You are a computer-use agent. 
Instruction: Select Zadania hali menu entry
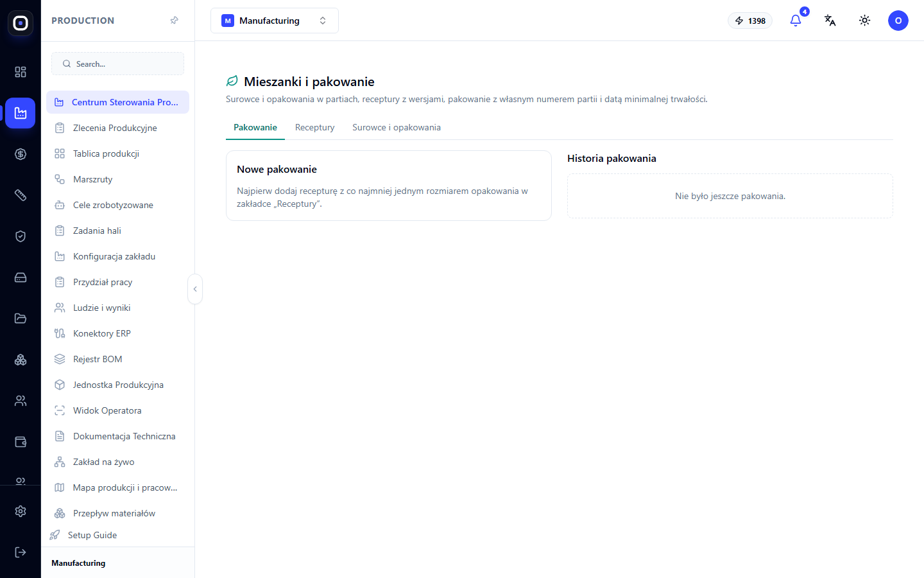(118, 231)
